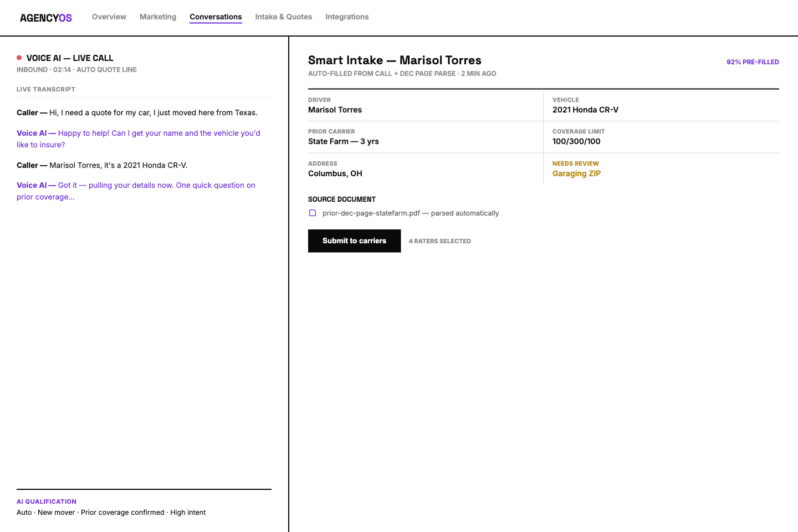Switch to the Marketing tab

(x=158, y=17)
